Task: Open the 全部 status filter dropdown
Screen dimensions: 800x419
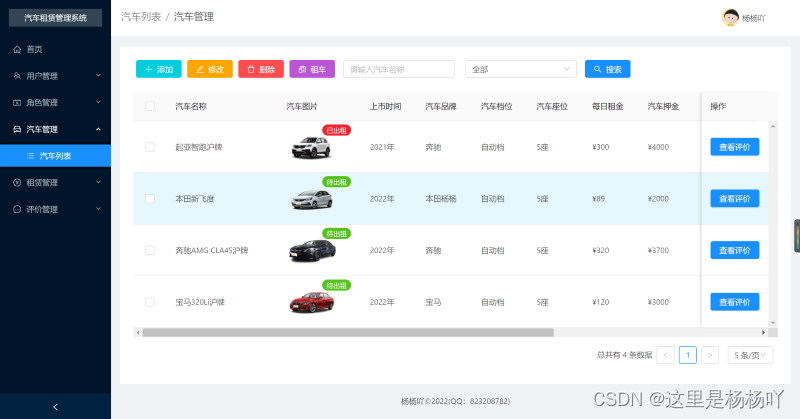Action: pos(521,69)
